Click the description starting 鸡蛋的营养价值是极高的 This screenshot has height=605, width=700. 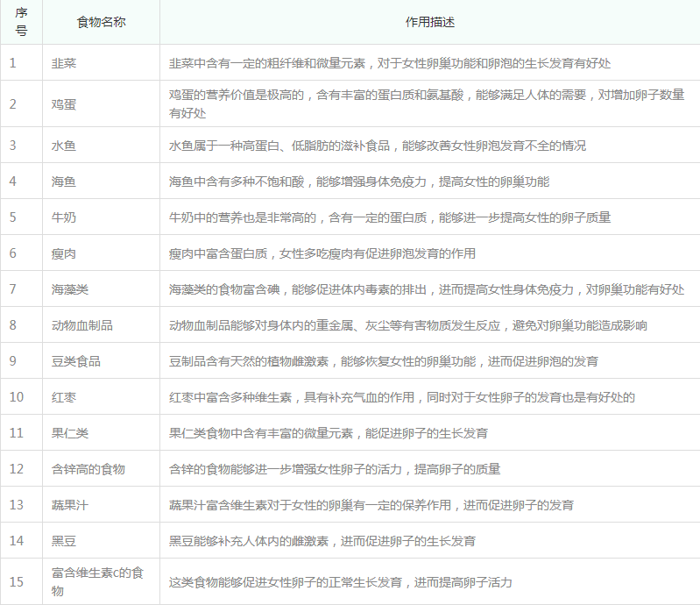click(x=427, y=104)
